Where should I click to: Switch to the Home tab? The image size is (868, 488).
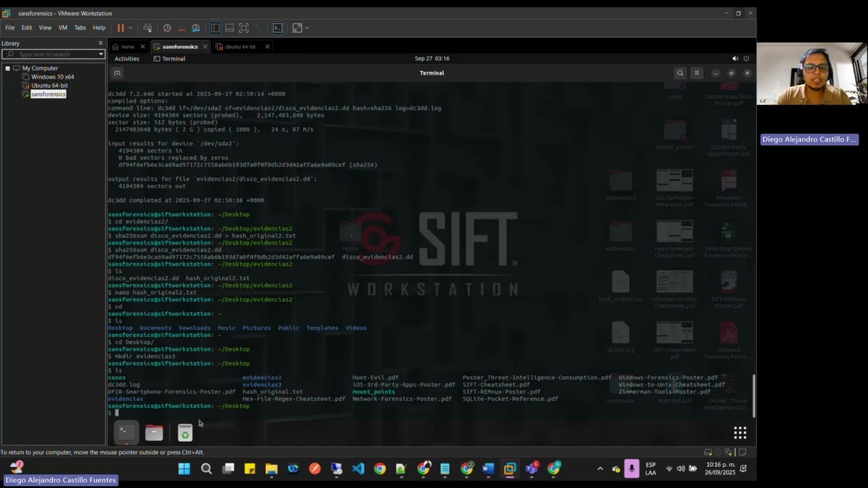(x=127, y=47)
